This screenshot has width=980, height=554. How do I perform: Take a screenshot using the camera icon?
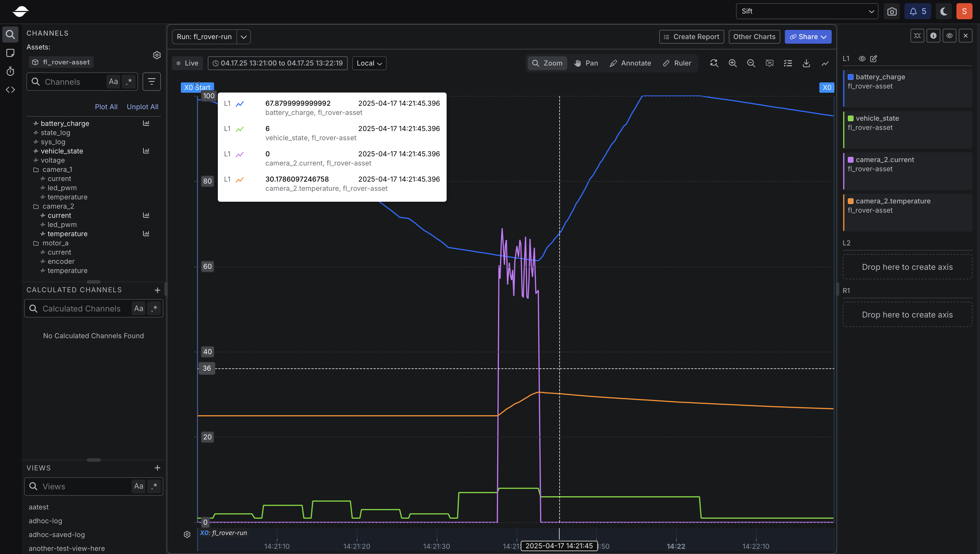892,11
